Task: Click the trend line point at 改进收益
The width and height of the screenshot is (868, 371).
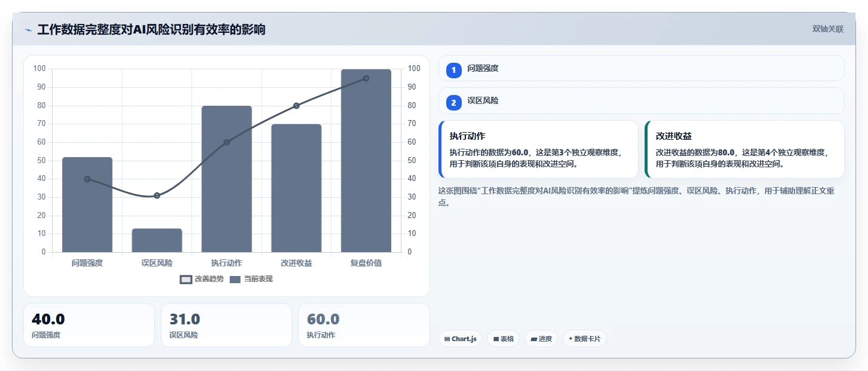Action: tap(296, 106)
